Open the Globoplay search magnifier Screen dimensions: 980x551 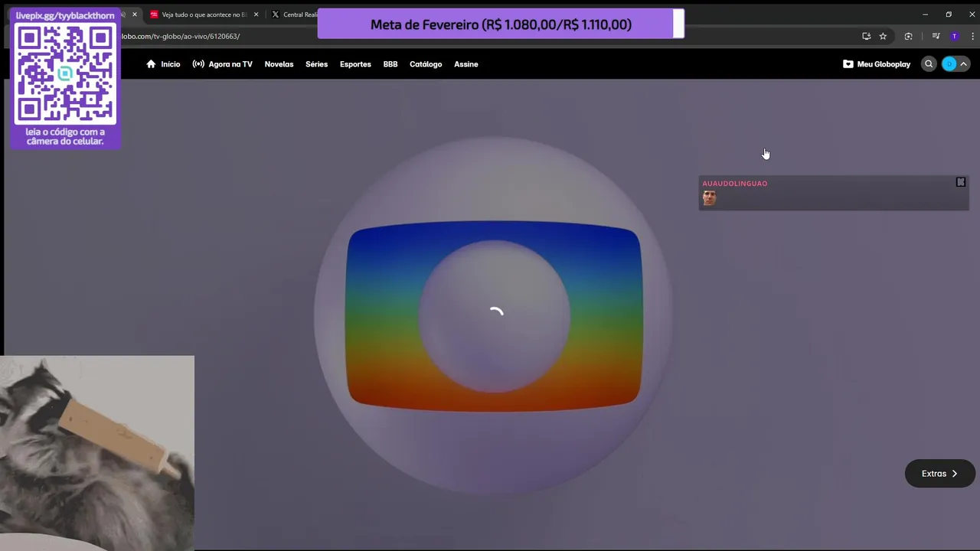[929, 64]
